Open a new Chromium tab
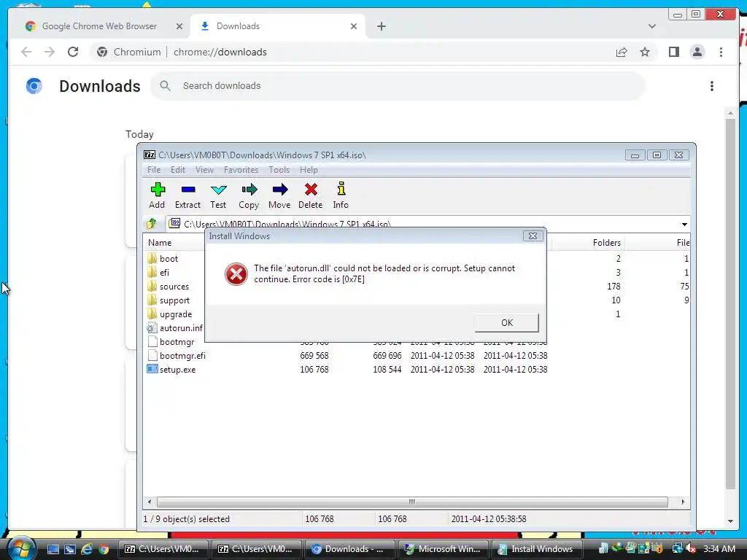 point(381,26)
